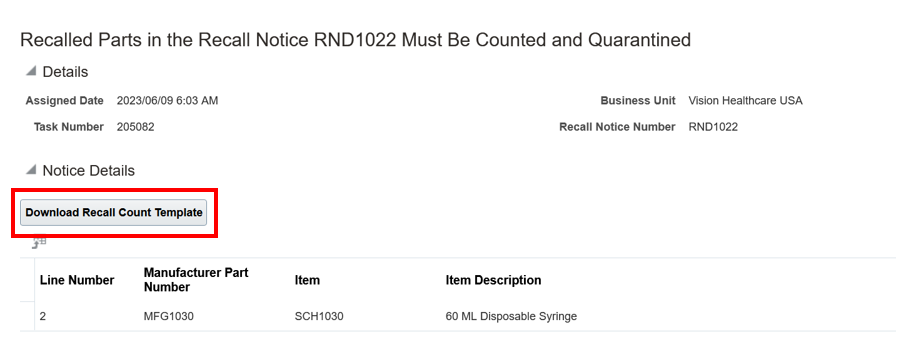Viewport: 909px width, 361px height.
Task: Click the Details section heading text
Action: tap(66, 72)
